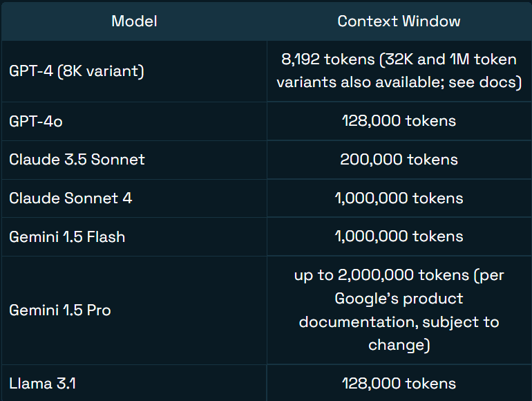Image resolution: width=532 pixels, height=401 pixels.
Task: Select the "GPT-4o" model cell
Action: click(37, 121)
